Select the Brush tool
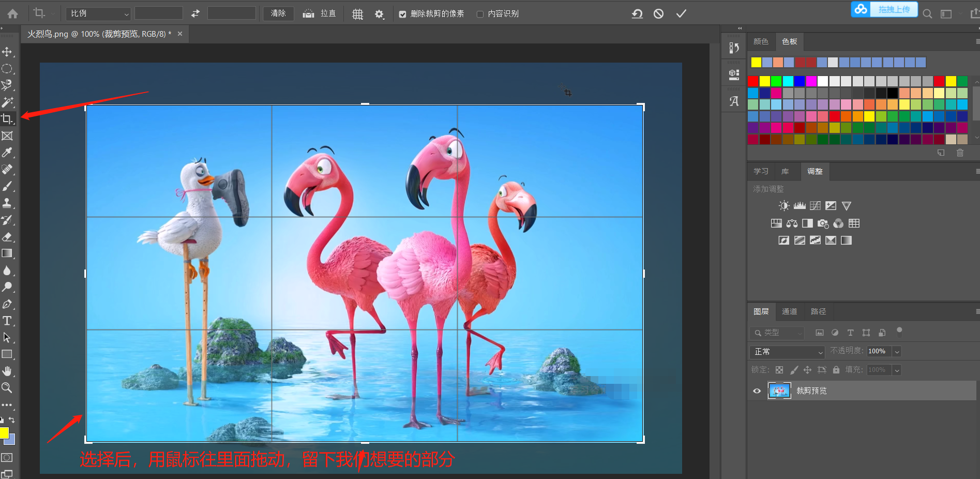The image size is (980, 479). tap(7, 186)
